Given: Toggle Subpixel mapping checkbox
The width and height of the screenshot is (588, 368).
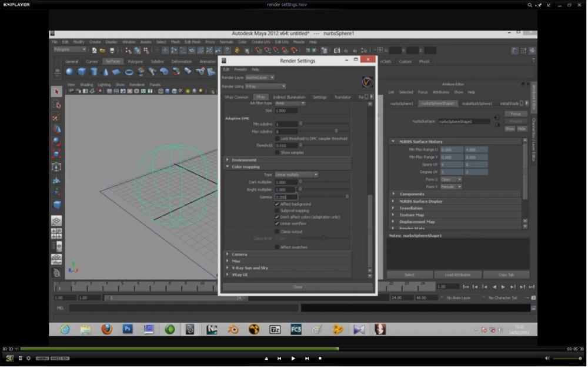Looking at the screenshot, I should 277,210.
